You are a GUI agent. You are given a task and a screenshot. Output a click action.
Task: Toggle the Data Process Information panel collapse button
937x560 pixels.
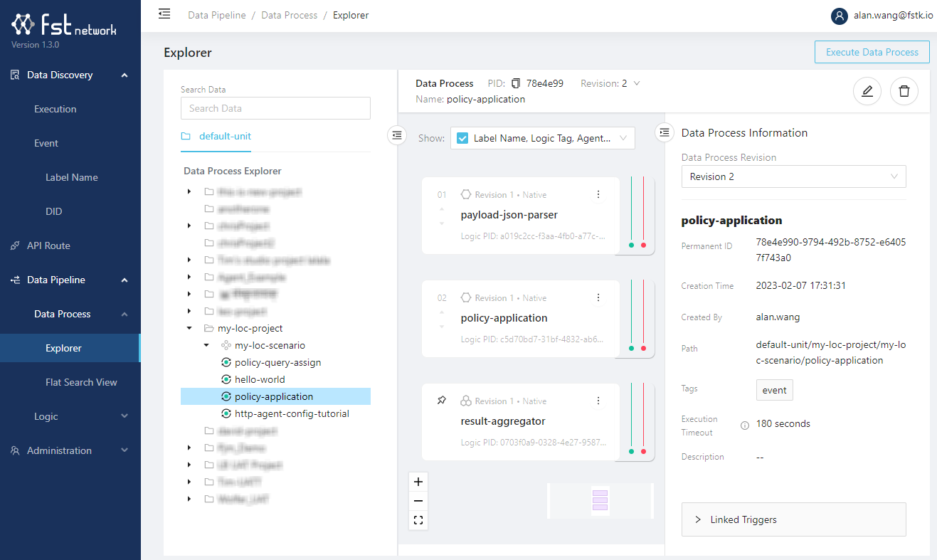point(664,132)
